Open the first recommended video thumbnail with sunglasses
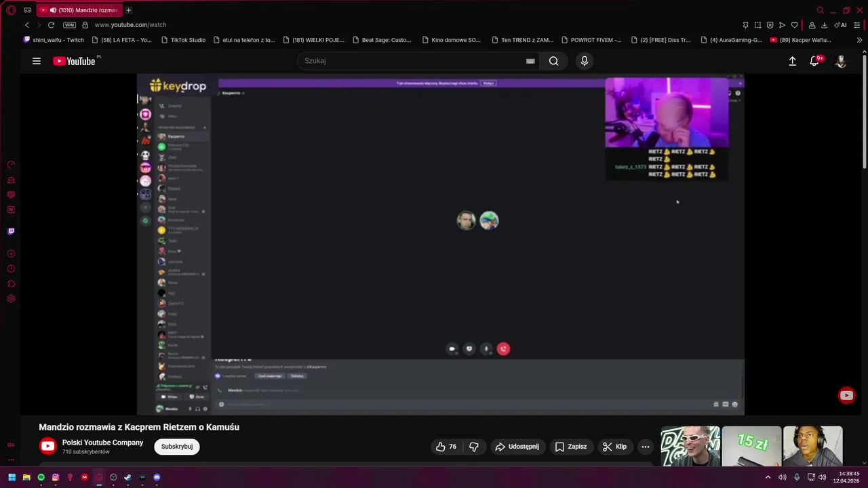Viewport: 868px width, 488px height. pos(690,446)
